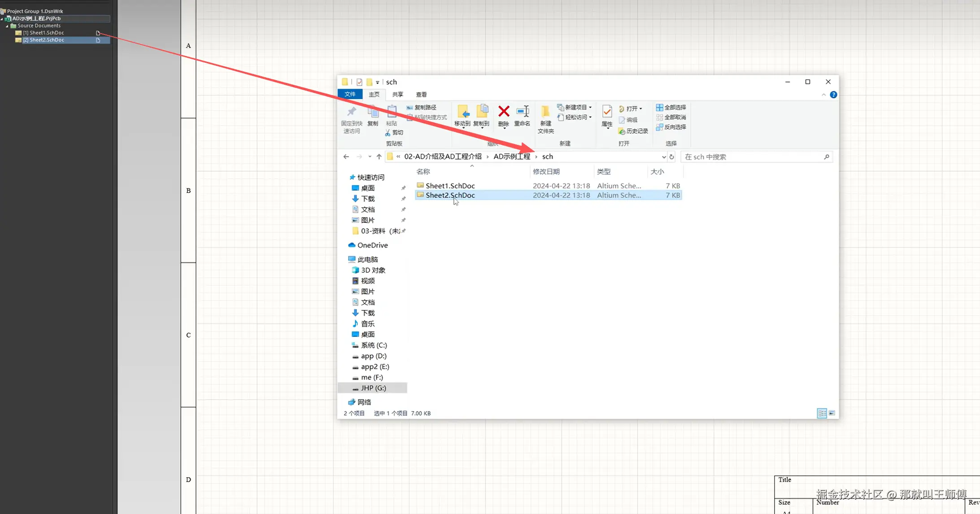The image size is (980, 514).
Task: Collapse the Source Documents tree node
Action: (7, 26)
